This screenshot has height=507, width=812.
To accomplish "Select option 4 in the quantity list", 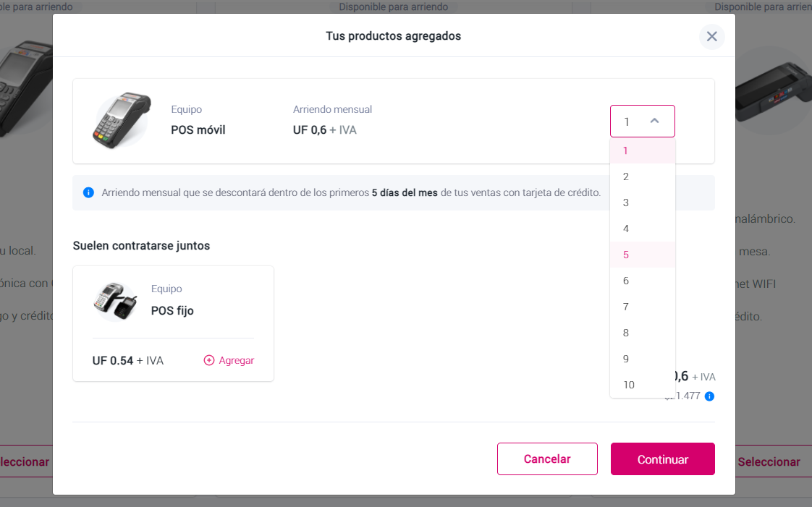I will click(643, 229).
